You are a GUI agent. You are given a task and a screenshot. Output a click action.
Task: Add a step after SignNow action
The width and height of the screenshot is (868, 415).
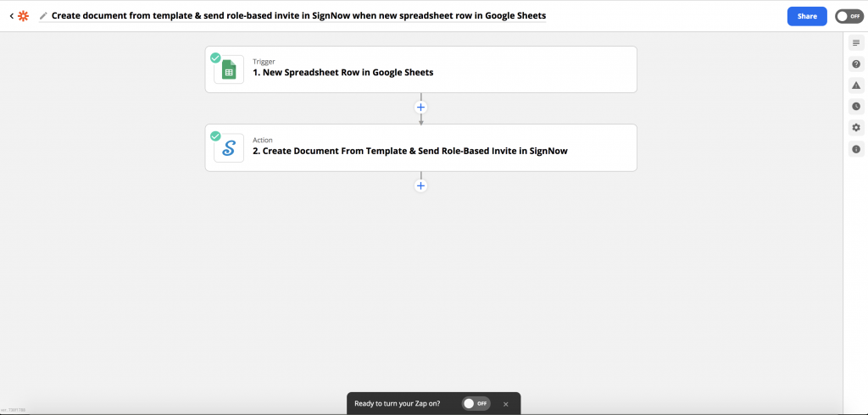coord(420,185)
